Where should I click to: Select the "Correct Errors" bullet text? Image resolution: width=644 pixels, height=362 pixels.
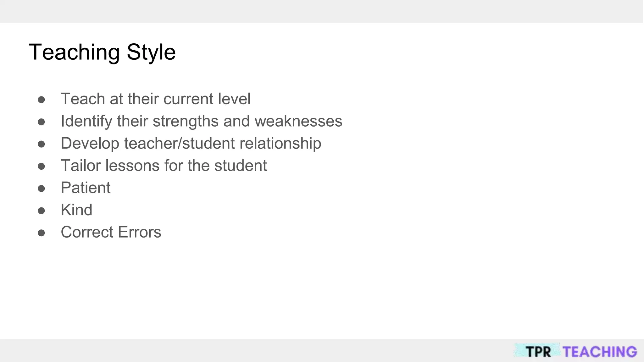tap(111, 232)
